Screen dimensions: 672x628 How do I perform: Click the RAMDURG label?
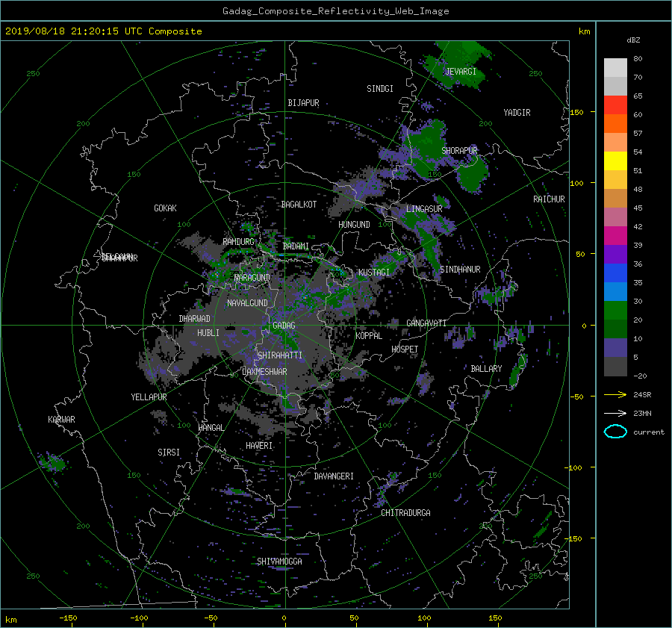click(x=238, y=242)
